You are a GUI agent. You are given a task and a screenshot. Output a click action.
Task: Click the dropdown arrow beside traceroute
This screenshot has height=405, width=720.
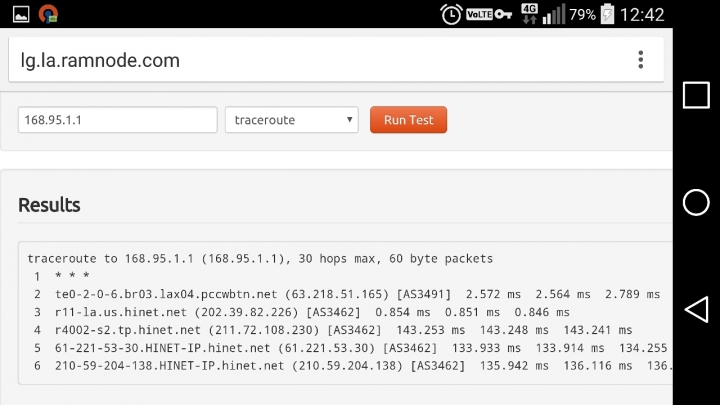click(x=349, y=120)
